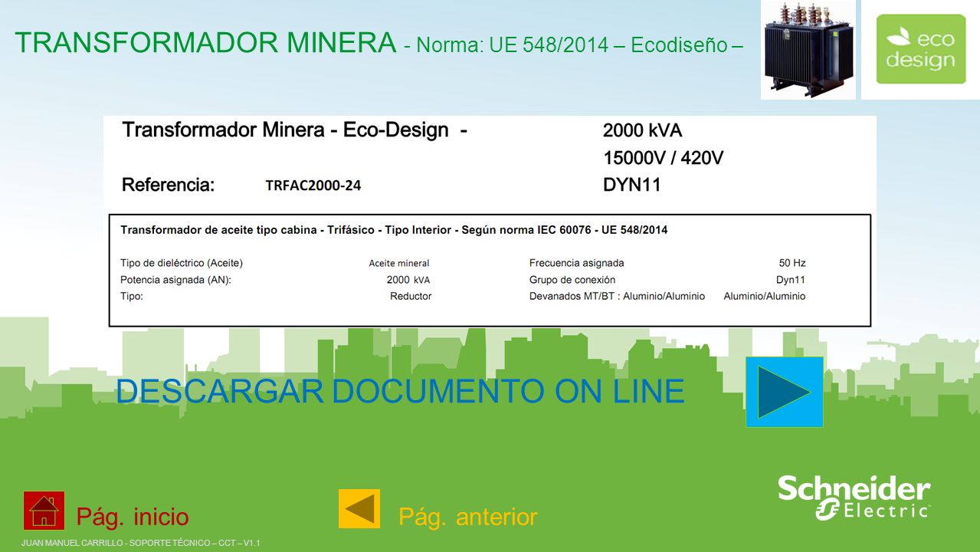
Task: Click the Referencia: label
Action: coord(169,185)
